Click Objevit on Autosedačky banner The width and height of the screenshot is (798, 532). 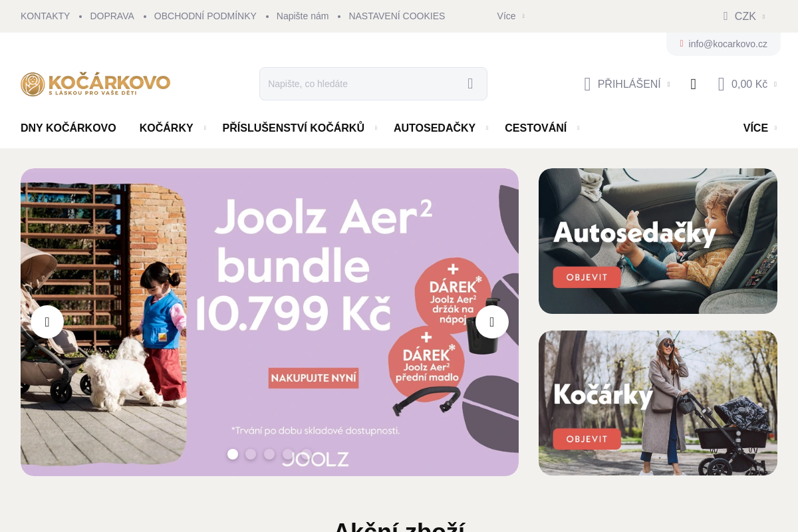587,277
